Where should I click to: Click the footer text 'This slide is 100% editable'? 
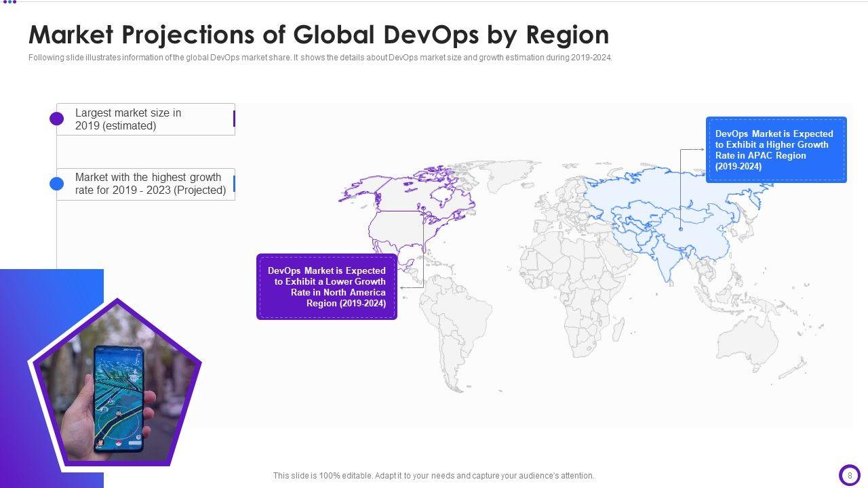click(433, 476)
